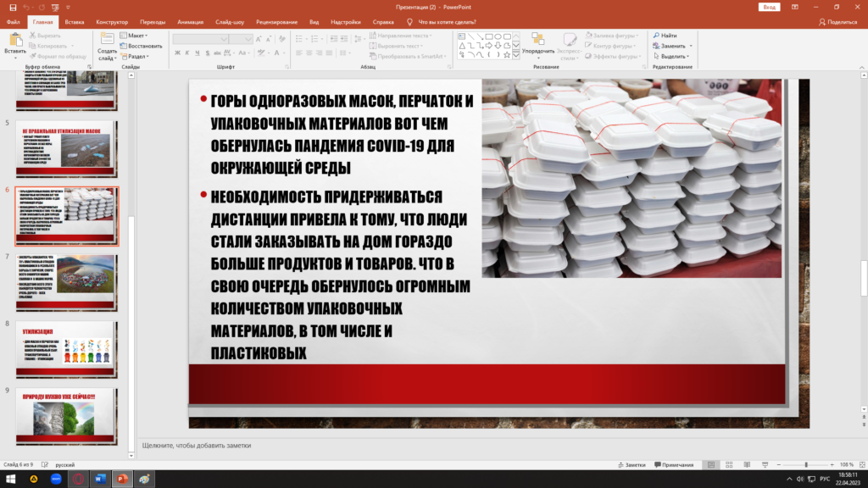The image size is (868, 488).
Task: Open ribbon display options icon
Action: 795,7
